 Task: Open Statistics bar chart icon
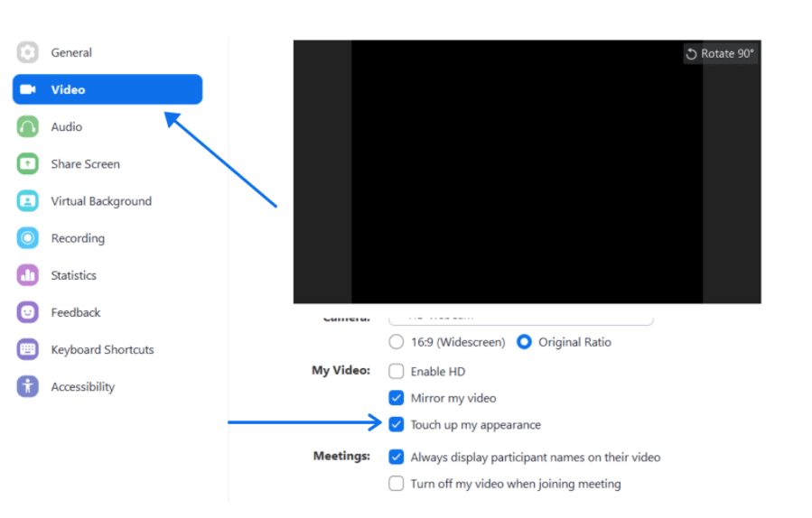pos(27,275)
